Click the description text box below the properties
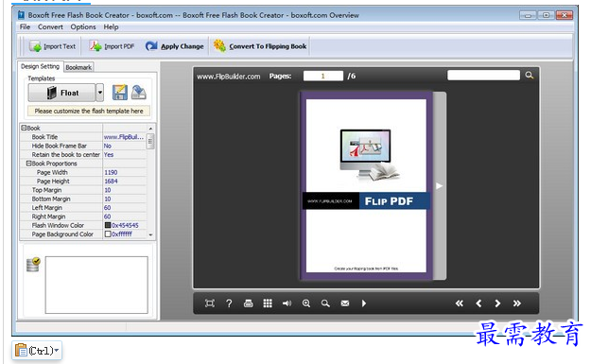 tap(96, 285)
